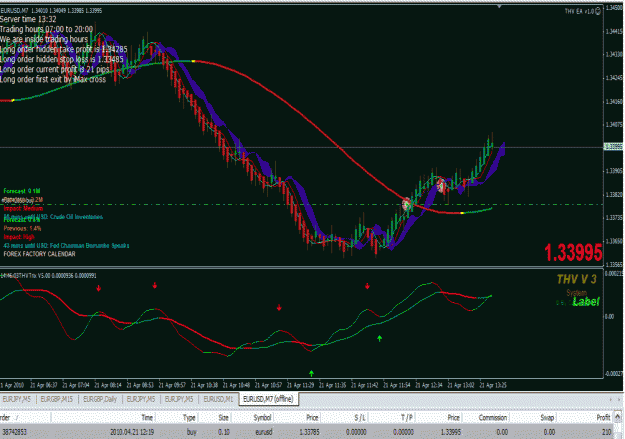Sort orders by the Time column header
Viewport: 625px width, 439px height.
[x=147, y=417]
